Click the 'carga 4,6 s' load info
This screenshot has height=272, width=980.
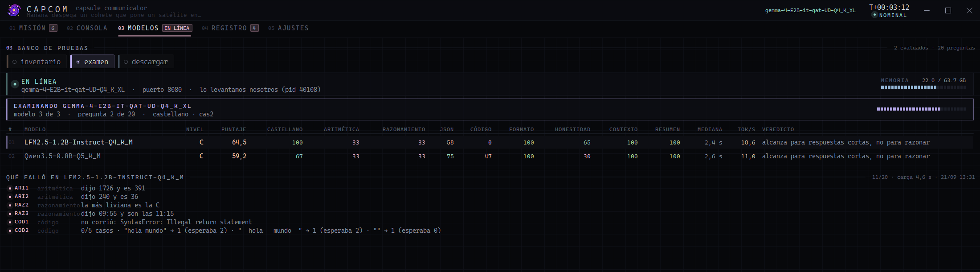(x=914, y=177)
